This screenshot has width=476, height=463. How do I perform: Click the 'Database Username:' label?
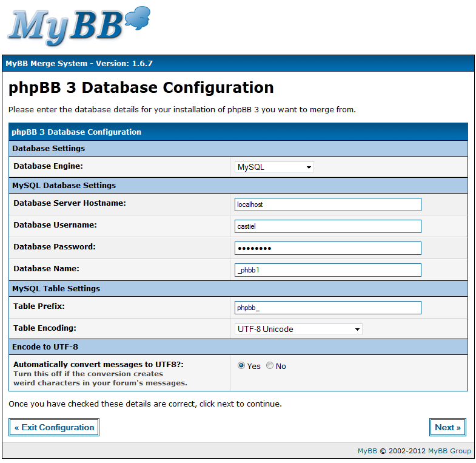(55, 225)
